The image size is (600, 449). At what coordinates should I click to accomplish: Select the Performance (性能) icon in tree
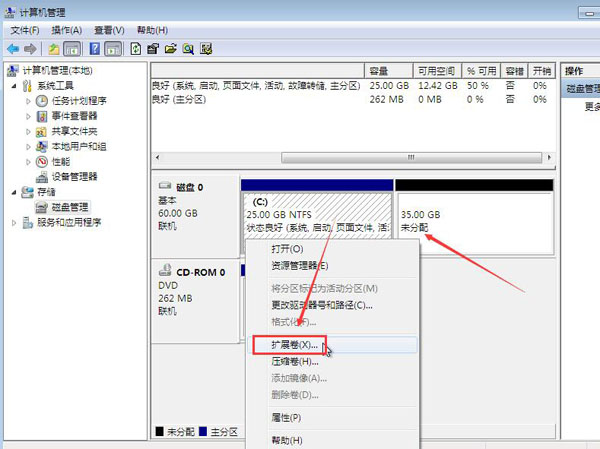coord(42,161)
